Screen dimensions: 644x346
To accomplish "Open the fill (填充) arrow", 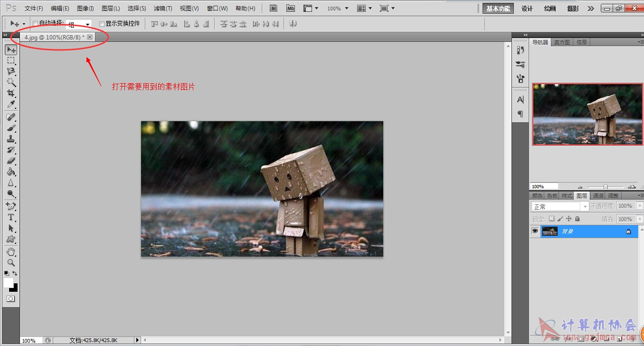I will (639, 219).
